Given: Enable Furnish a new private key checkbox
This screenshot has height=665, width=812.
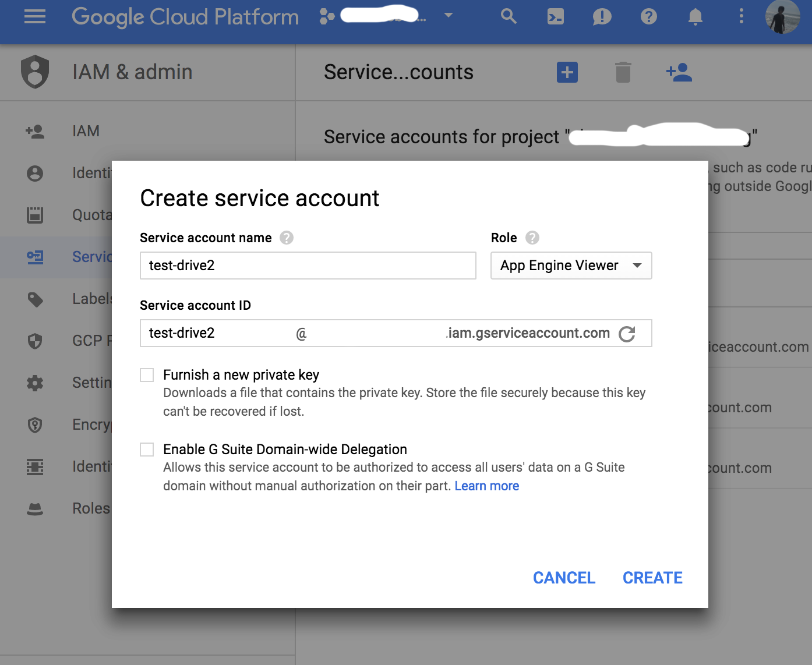Looking at the screenshot, I should [x=147, y=375].
